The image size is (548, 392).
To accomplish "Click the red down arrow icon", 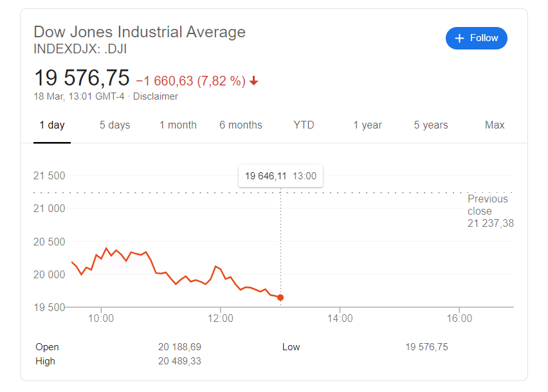I will point(254,81).
